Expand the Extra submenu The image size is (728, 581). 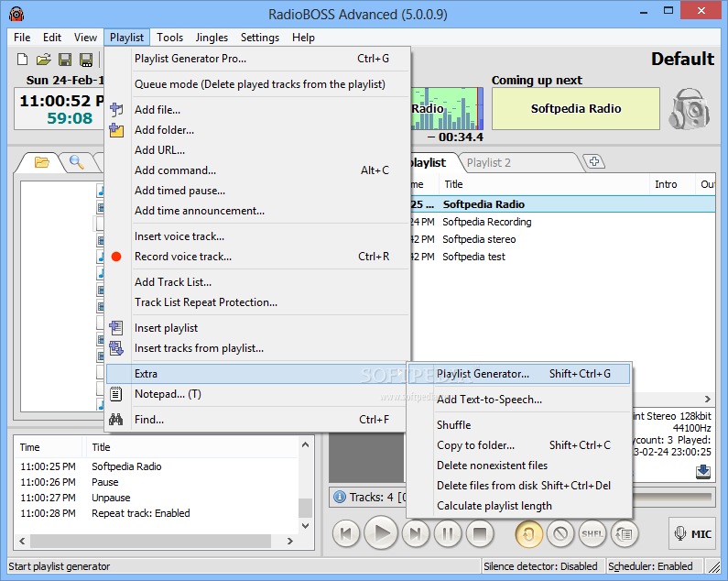(x=256, y=374)
